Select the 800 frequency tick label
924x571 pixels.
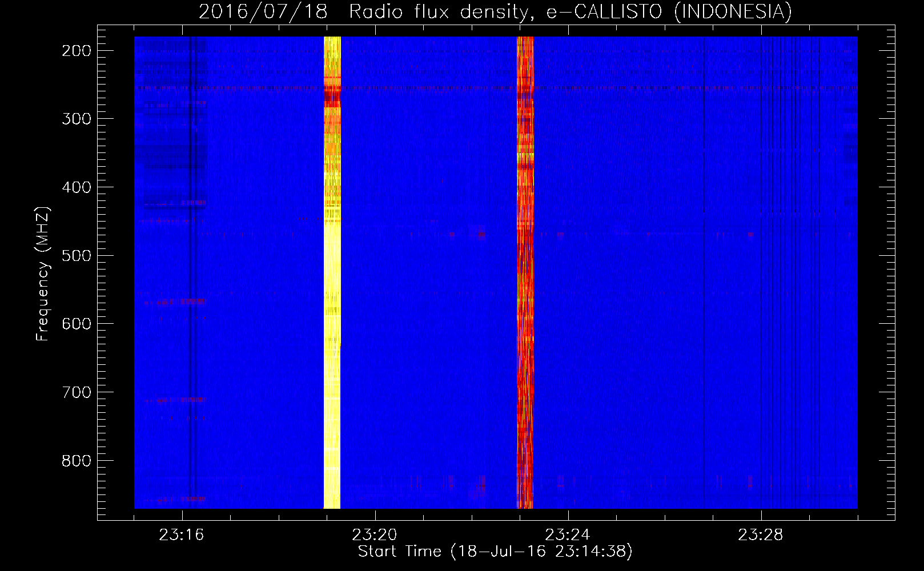pos(77,460)
